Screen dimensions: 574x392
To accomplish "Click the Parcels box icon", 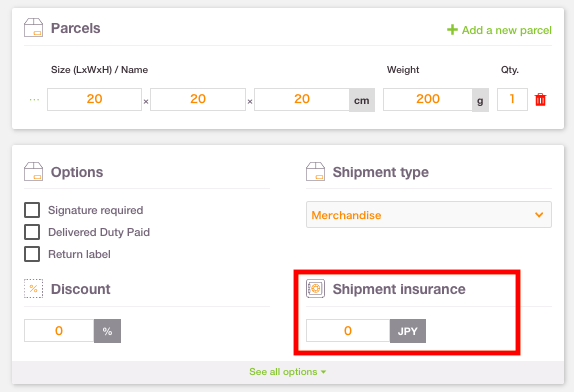I will 33,28.
